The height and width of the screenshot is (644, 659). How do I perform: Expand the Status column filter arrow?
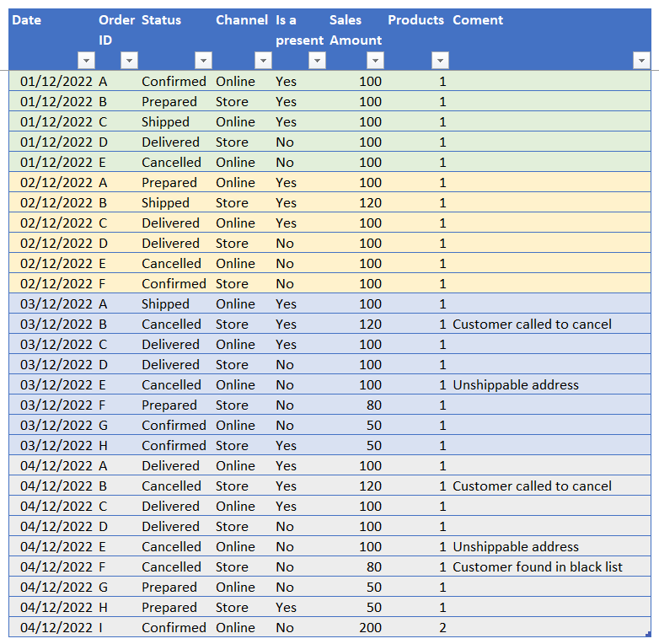click(203, 60)
